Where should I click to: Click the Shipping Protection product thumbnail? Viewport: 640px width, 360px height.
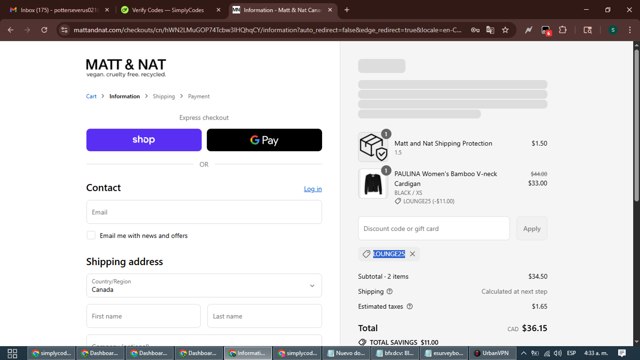click(x=373, y=147)
